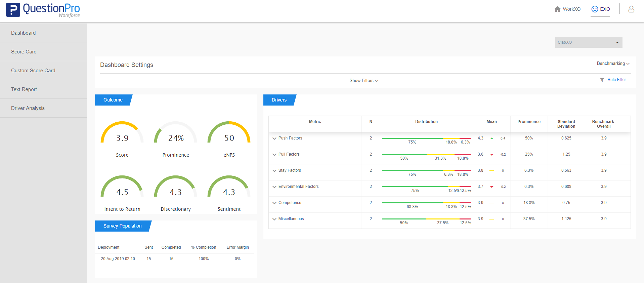The image size is (644, 283).
Task: Click the EXO smiley face icon
Action: click(595, 9)
